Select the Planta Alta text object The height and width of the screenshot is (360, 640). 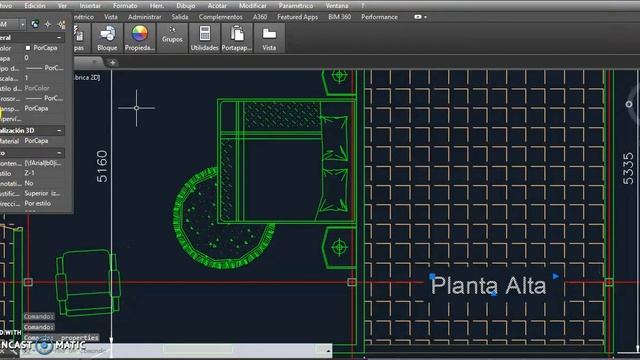click(489, 285)
